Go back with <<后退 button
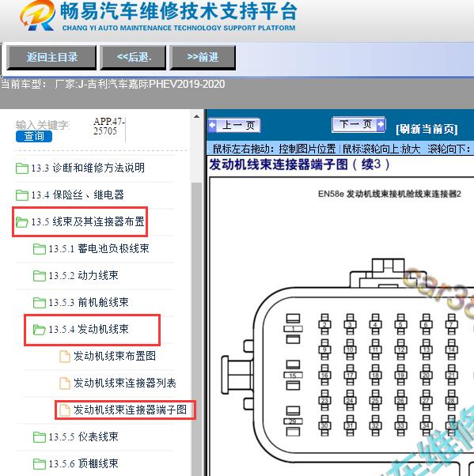The width and height of the screenshot is (474, 476). pyautogui.click(x=134, y=58)
